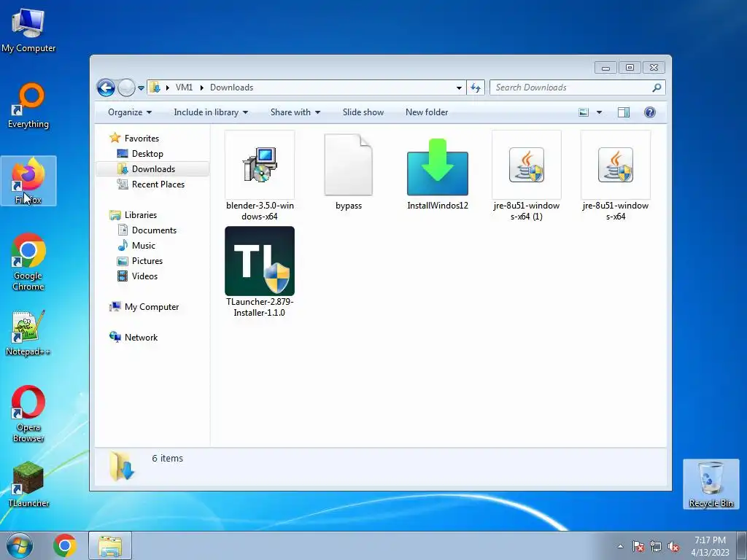Click the volume speaker tray icon
Screen dimensions: 747x560
673,546
